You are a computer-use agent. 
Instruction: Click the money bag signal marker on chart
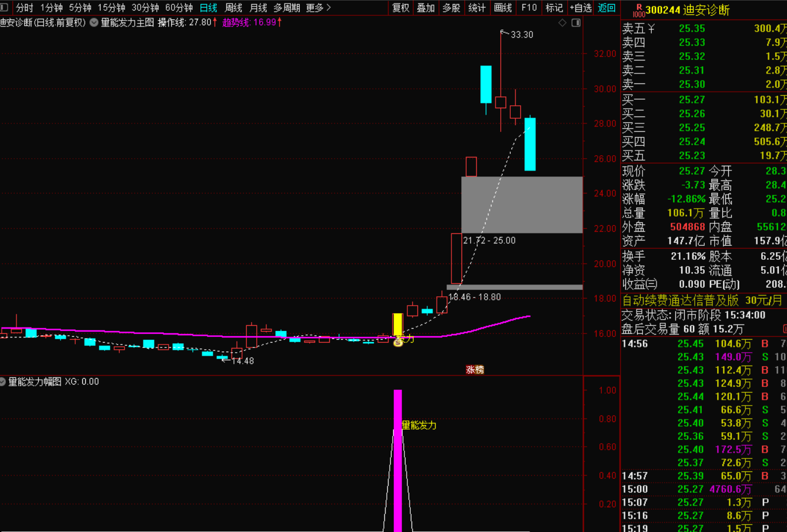click(x=398, y=341)
